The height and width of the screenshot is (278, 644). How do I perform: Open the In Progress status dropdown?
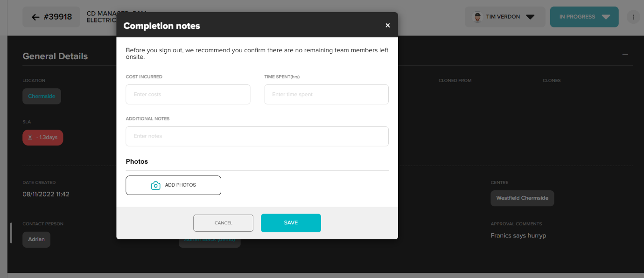606,17
